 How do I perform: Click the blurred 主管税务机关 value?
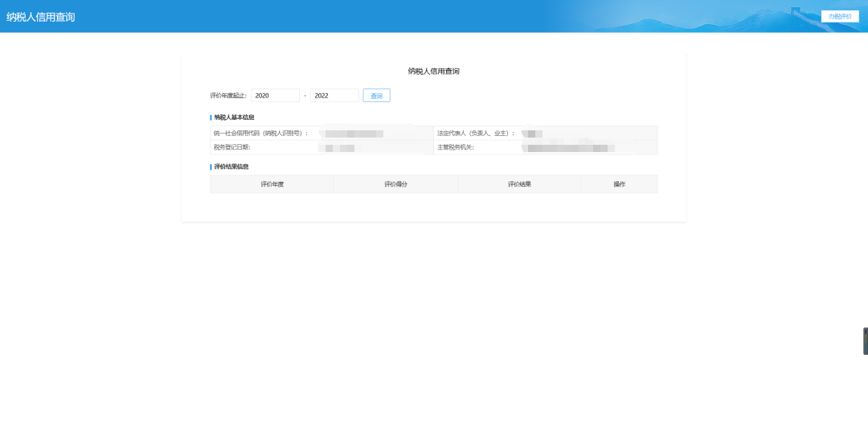[x=569, y=148]
